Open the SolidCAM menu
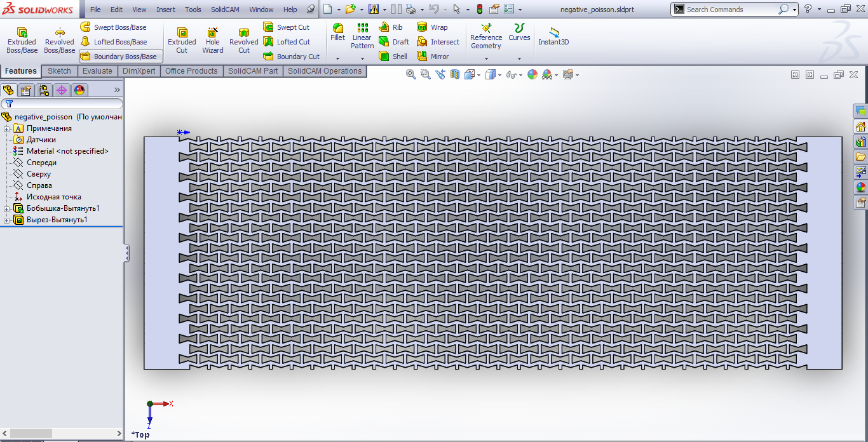868x442 pixels. tap(224, 10)
